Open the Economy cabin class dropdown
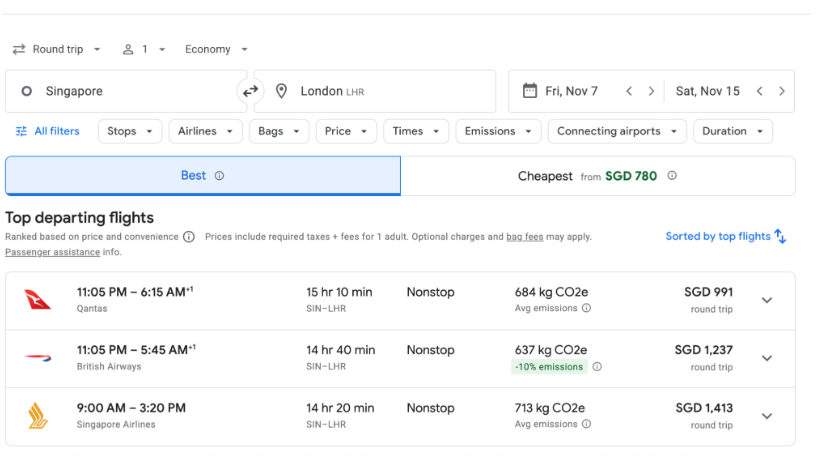The height and width of the screenshot is (456, 817). point(216,49)
